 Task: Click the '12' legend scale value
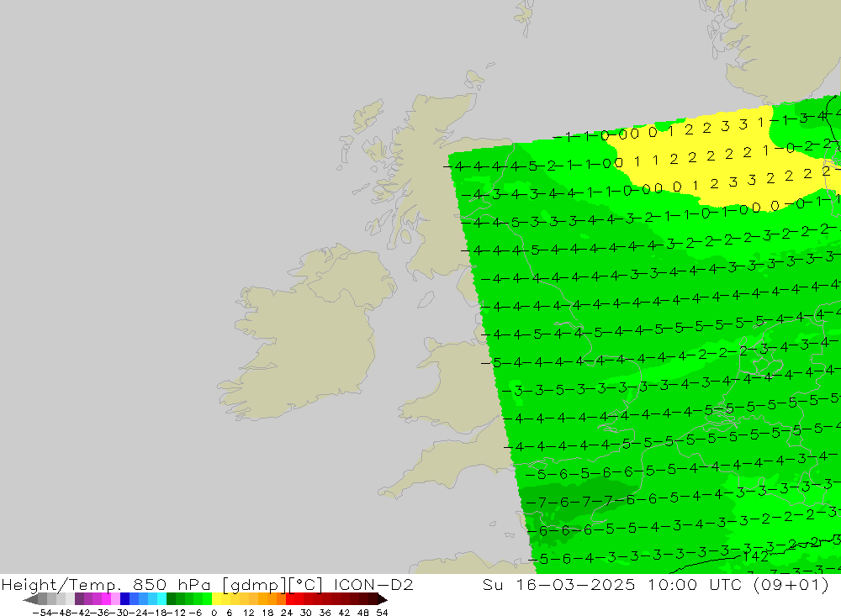pyautogui.click(x=248, y=613)
